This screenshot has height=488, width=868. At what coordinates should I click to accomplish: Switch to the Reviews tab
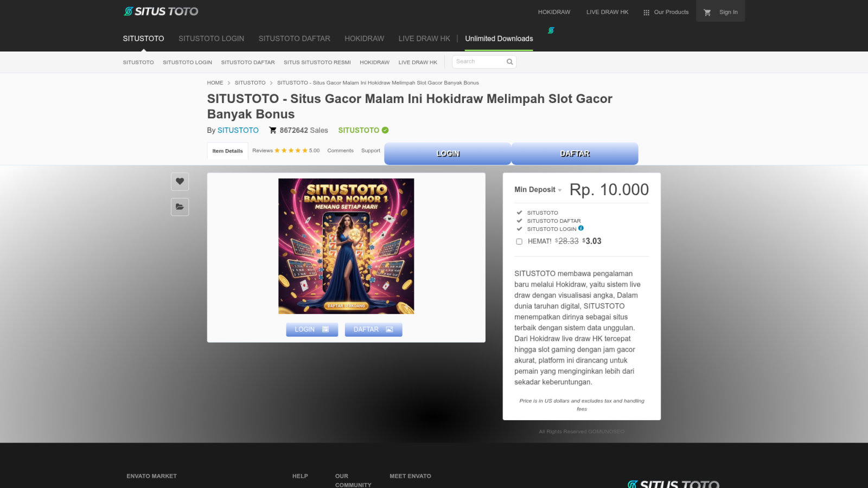click(286, 151)
